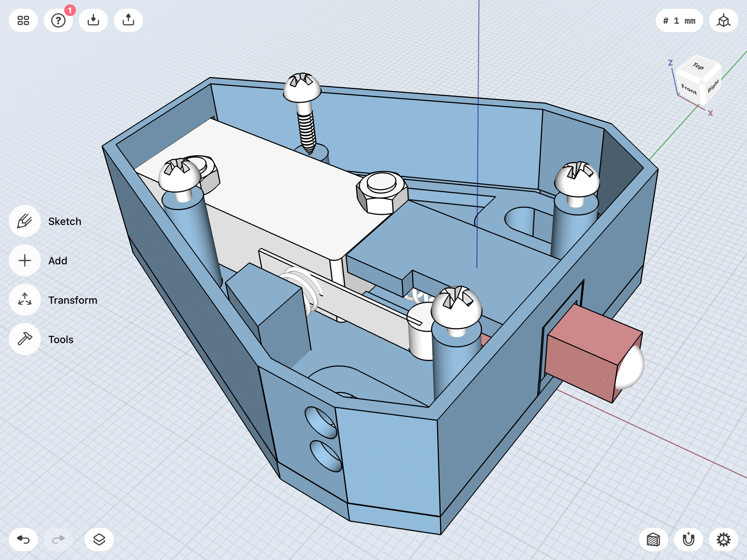Undo the last action
747x560 pixels.
click(23, 539)
